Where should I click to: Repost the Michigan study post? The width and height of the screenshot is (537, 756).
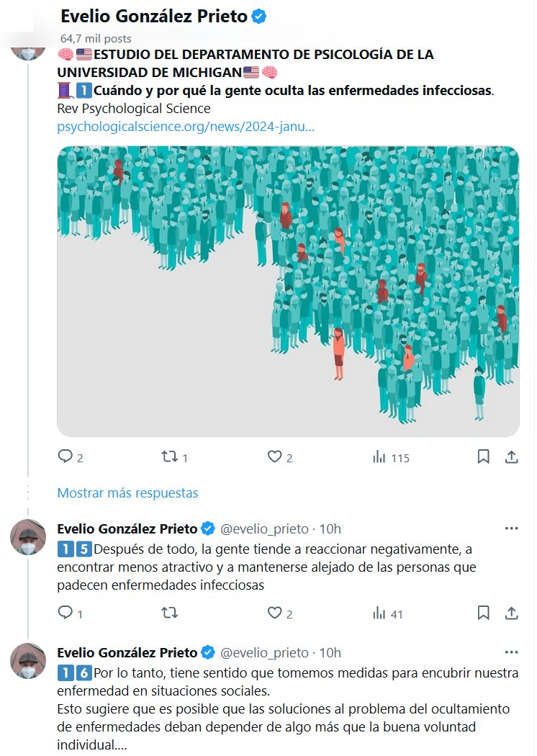169,456
